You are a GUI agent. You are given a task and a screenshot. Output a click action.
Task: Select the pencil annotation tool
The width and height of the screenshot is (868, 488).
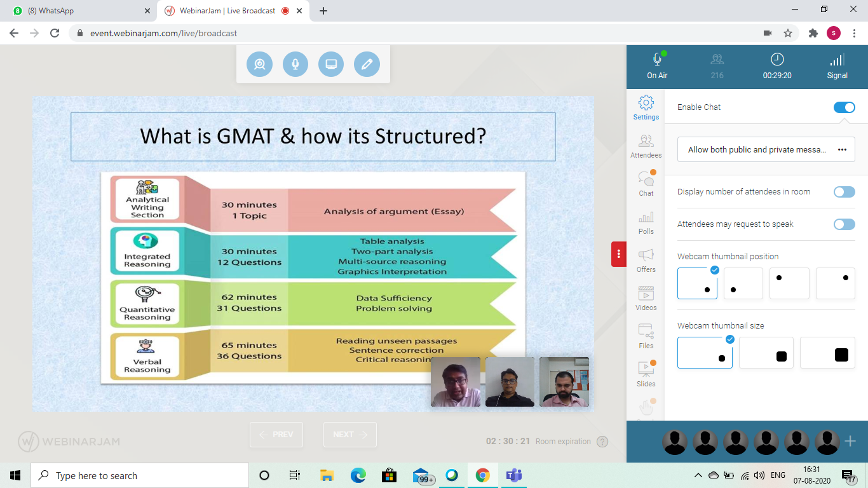coord(367,64)
